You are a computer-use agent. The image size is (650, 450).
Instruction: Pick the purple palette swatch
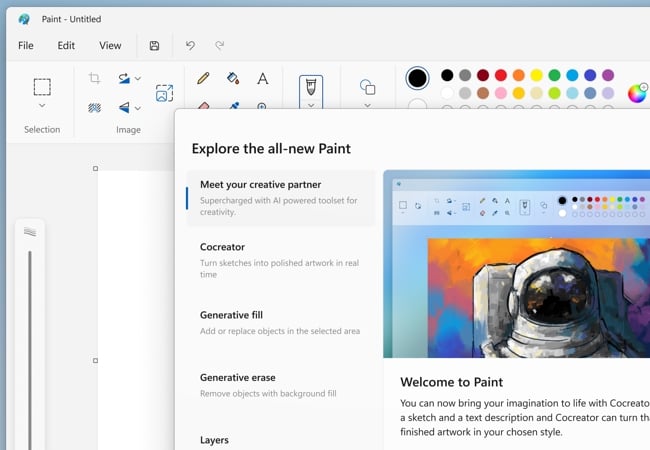click(x=608, y=75)
